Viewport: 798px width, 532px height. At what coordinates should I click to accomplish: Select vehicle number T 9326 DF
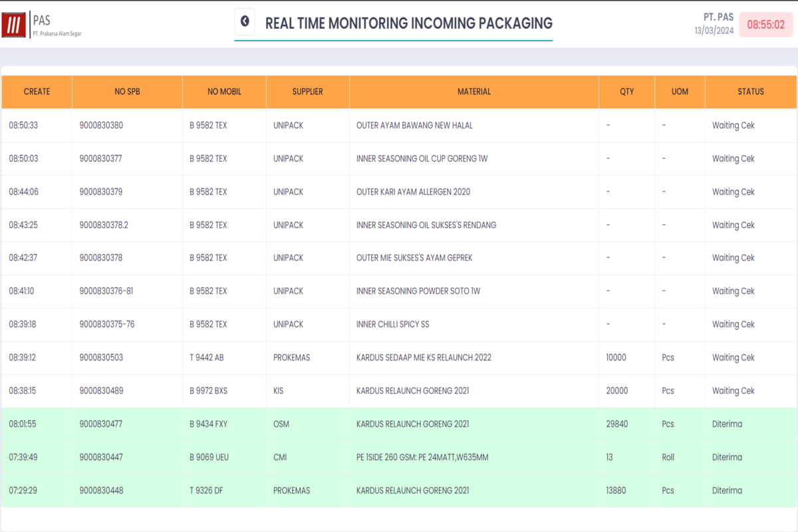[206, 491]
